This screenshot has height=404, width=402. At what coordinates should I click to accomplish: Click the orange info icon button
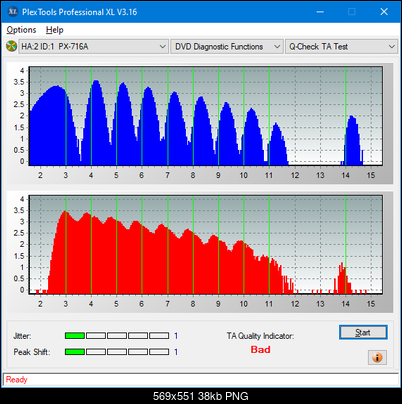tap(377, 358)
